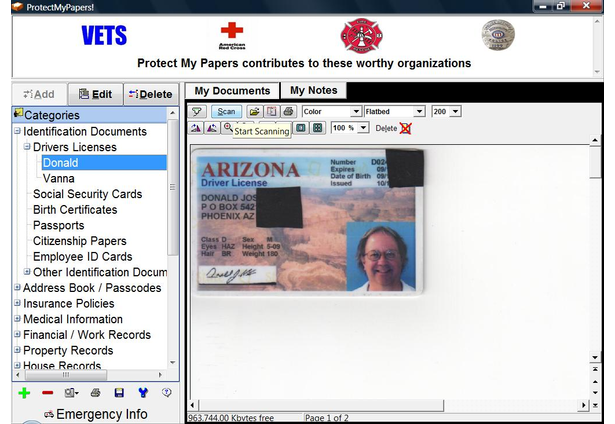Select Employee ID Cards
Image resolution: width=615 pixels, height=424 pixels.
tap(82, 257)
